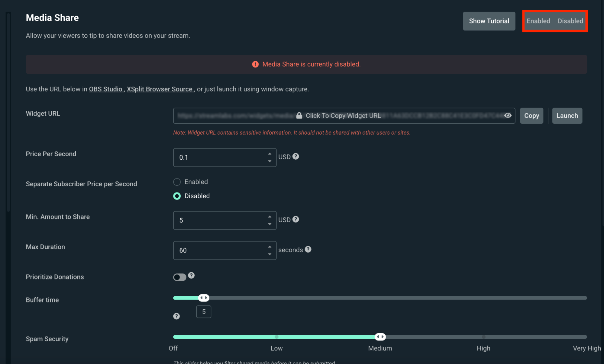This screenshot has width=604, height=364.
Task: Increment Min. Amount to Share value
Action: [x=270, y=216]
